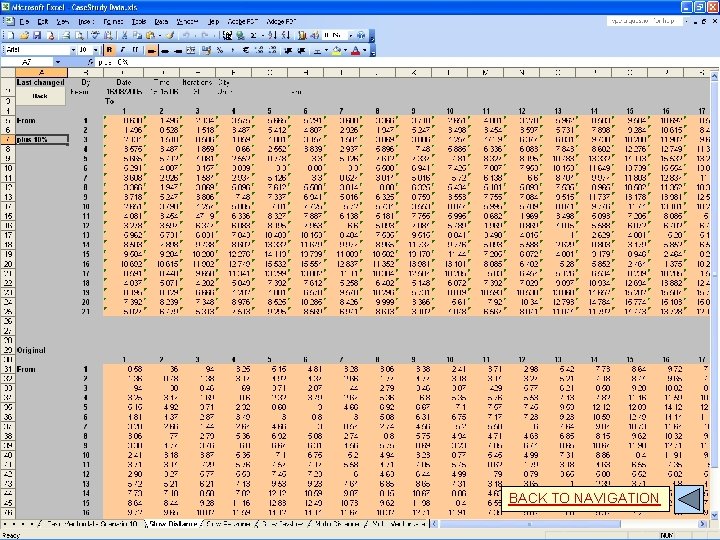Toggle Underline formatting
720x540 pixels.
click(136, 51)
